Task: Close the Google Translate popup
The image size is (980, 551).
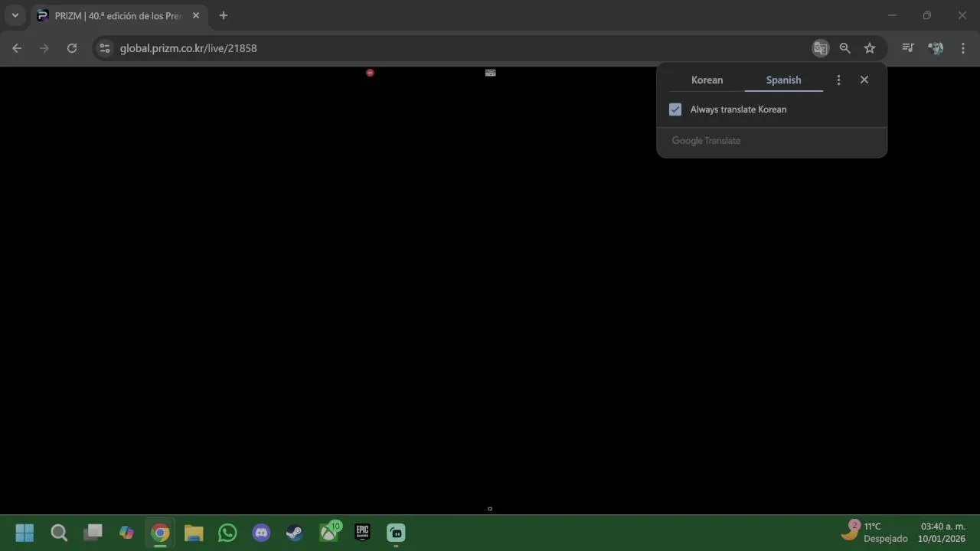Action: tap(864, 80)
